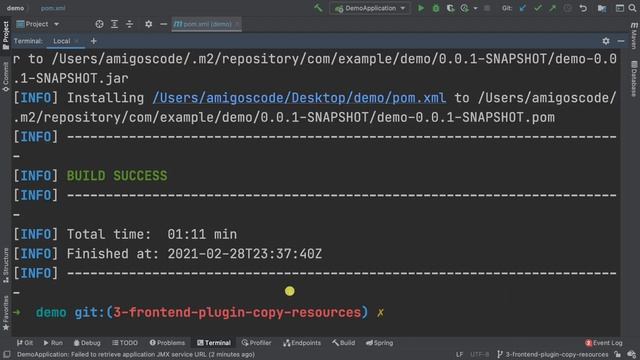Open the Structure side tool window
The image size is (640, 360).
5,265
